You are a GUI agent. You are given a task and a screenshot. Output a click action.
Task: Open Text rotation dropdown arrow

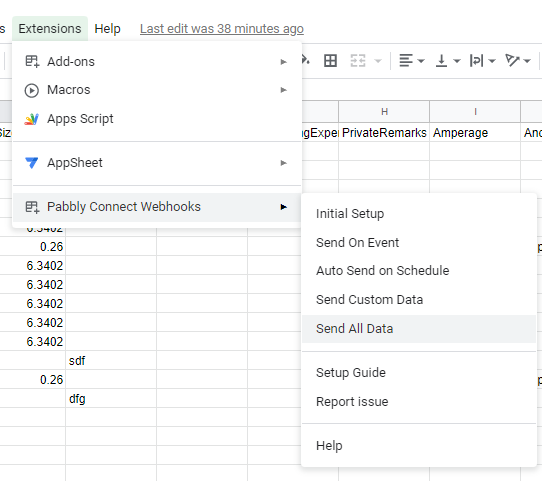527,61
